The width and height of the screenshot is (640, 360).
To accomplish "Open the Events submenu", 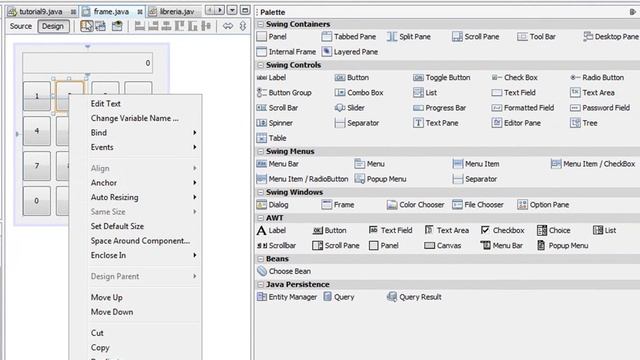I will 144,147.
